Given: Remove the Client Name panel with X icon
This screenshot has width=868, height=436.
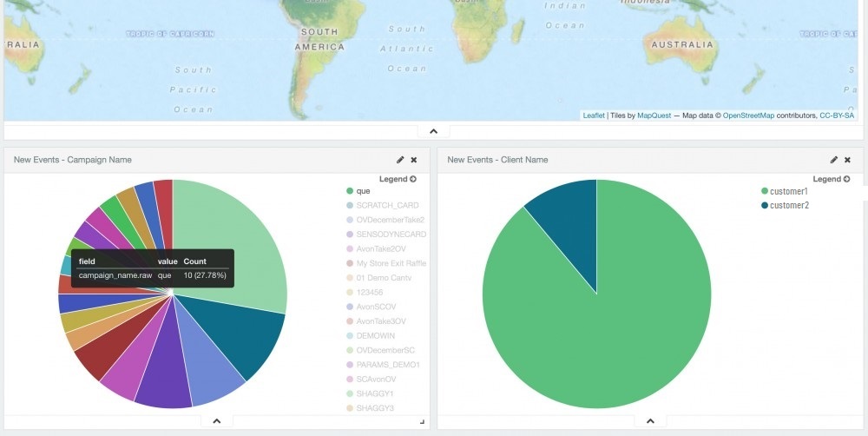Looking at the screenshot, I should click(848, 160).
